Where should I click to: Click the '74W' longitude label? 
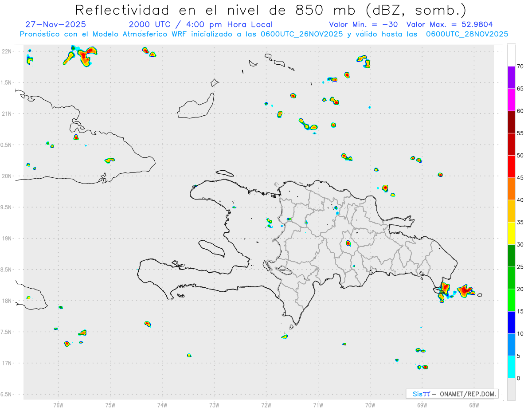162,405
